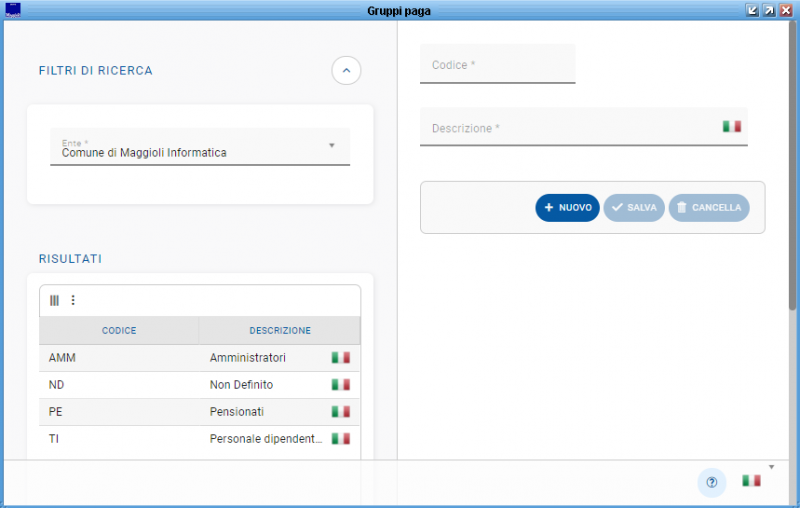The width and height of the screenshot is (800, 508).
Task: Collapse the Filtri di ricerca section
Action: 346,70
